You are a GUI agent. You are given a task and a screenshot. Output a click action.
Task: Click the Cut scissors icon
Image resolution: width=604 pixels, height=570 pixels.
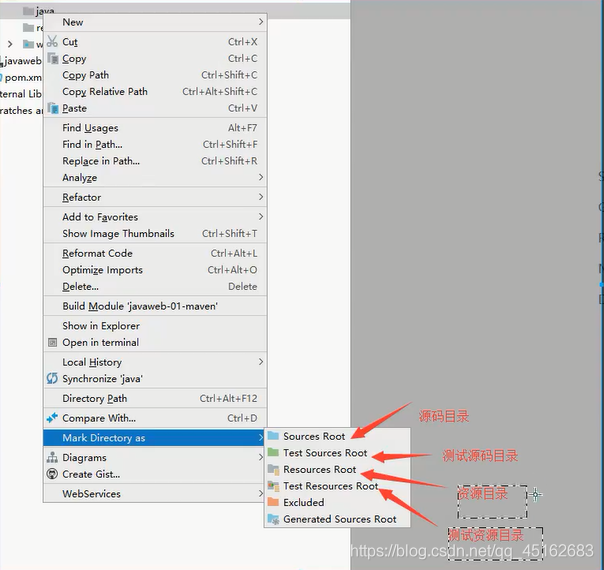click(x=52, y=42)
